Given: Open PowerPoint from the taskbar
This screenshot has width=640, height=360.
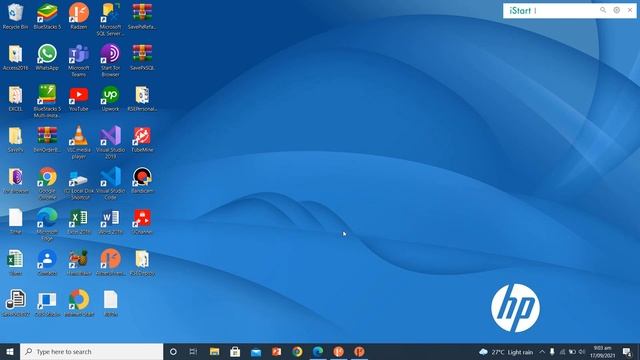Looking at the screenshot, I should [x=277, y=351].
